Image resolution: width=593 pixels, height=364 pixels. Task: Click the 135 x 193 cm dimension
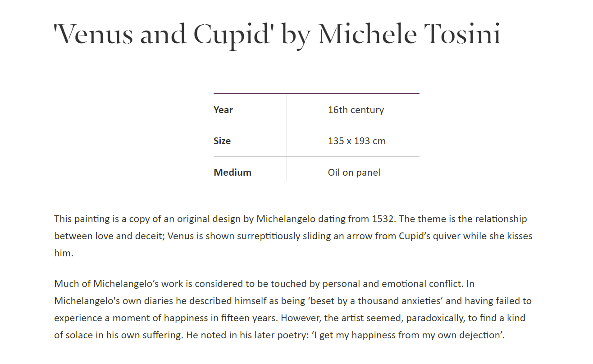(x=357, y=141)
